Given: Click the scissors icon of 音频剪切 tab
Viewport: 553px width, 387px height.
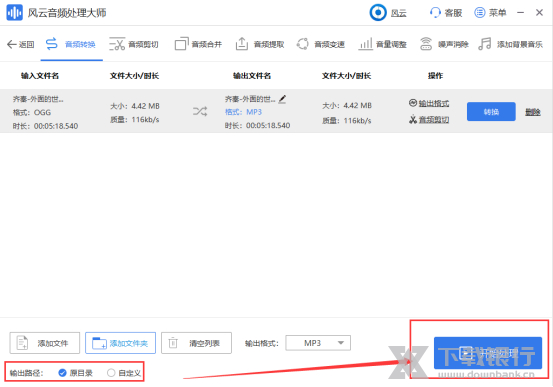Looking at the screenshot, I should tap(117, 44).
